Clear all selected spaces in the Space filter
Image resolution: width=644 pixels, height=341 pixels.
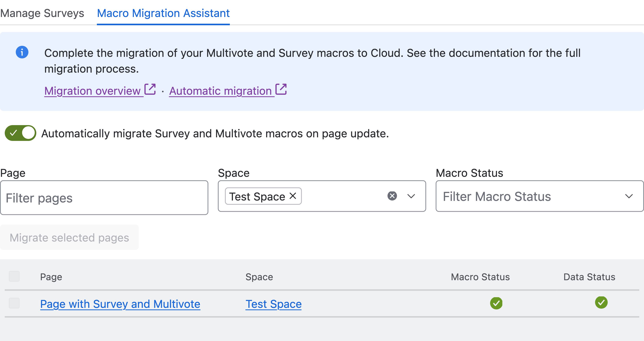point(392,196)
